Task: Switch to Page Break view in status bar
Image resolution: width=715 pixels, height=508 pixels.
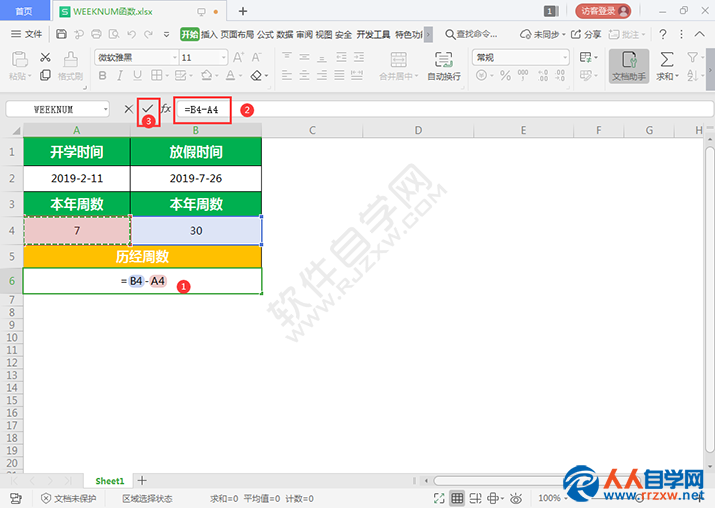Action: 475,498
